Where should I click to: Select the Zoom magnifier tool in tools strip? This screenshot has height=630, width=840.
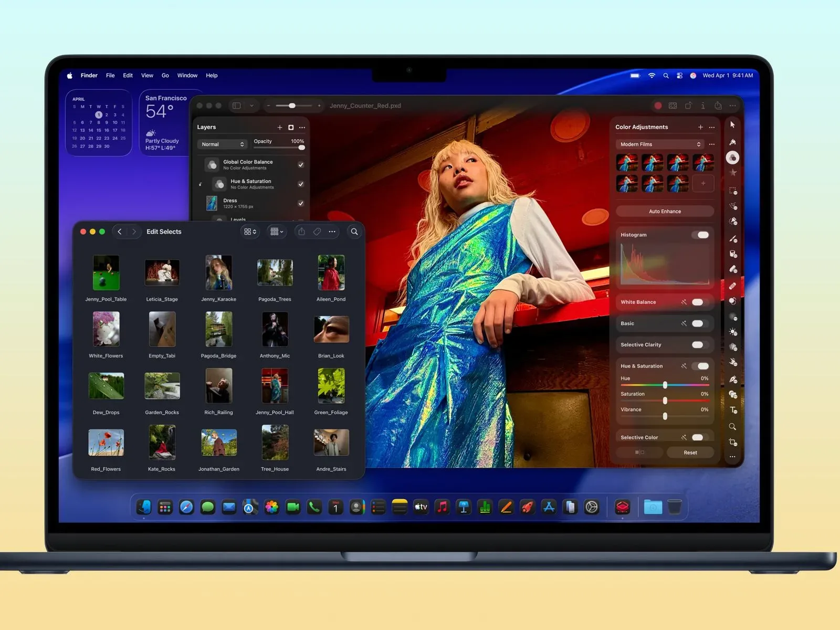pos(732,427)
